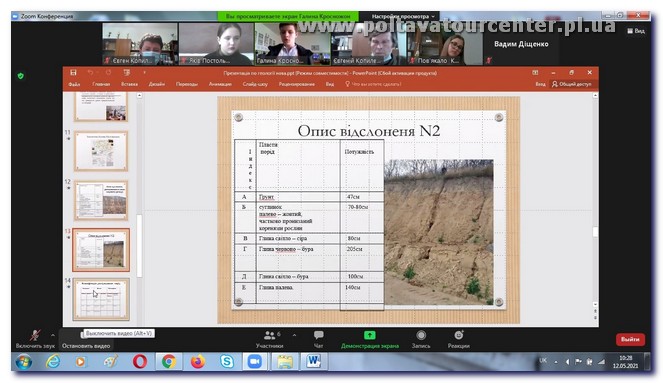
Task: Open the Дизайн ribbon tab
Action: (x=156, y=84)
